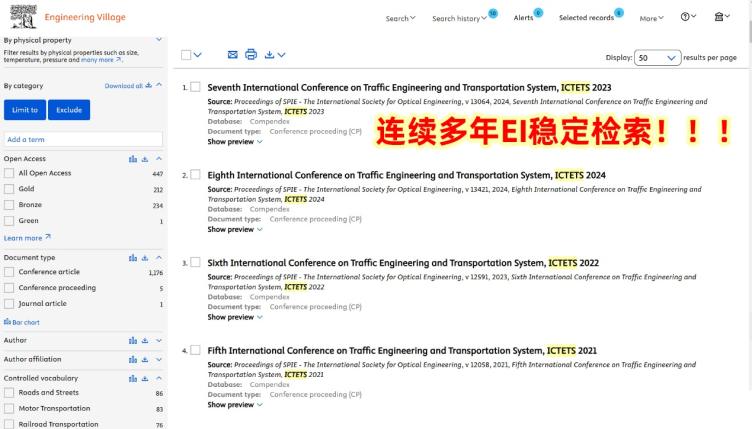The height and width of the screenshot is (429, 752).
Task: Select result 4 ICTETS 2021 checkbox
Action: click(195, 350)
